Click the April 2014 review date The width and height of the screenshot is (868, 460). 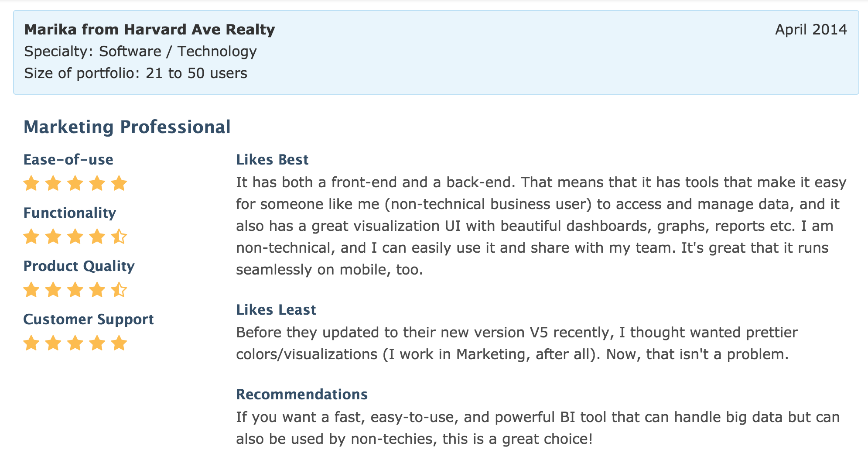click(811, 30)
